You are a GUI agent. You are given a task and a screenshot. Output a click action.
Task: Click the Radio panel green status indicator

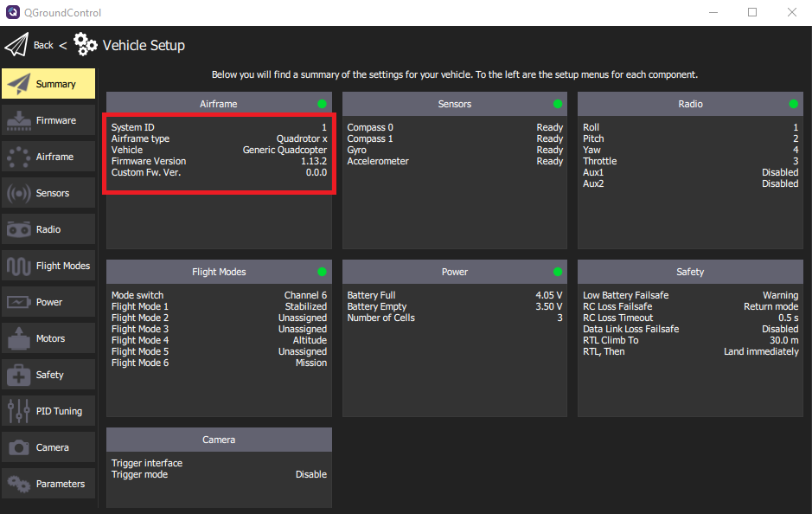(793, 104)
